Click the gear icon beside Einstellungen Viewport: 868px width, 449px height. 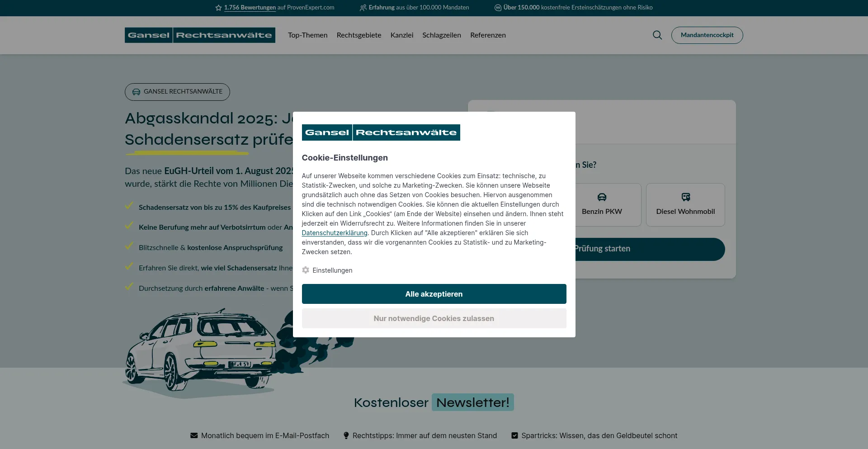point(306,270)
